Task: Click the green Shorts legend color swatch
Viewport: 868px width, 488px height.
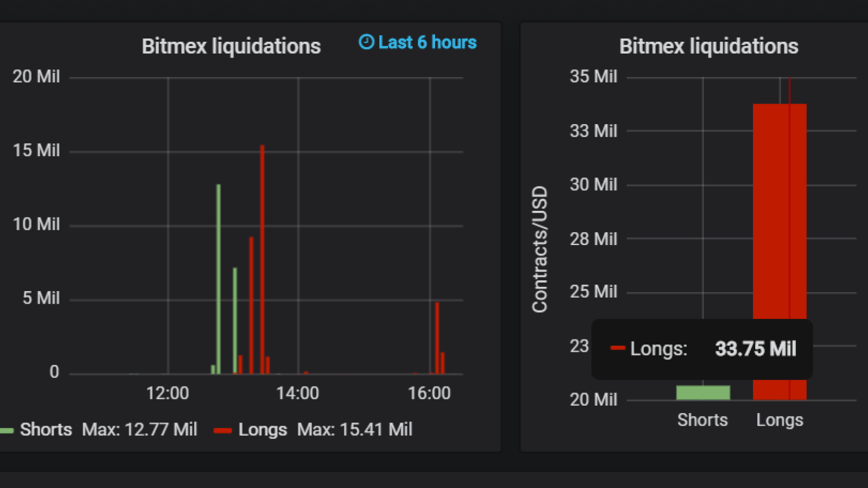Action: pos(6,431)
